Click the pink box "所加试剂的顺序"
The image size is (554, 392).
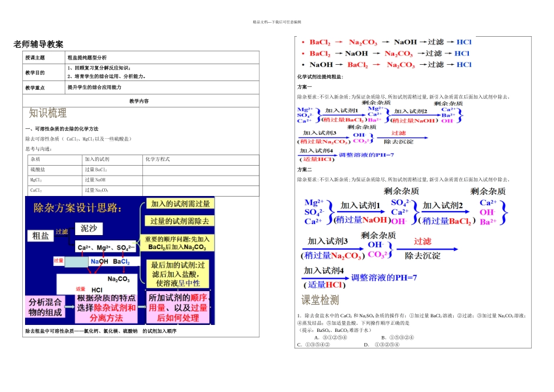[178, 307]
